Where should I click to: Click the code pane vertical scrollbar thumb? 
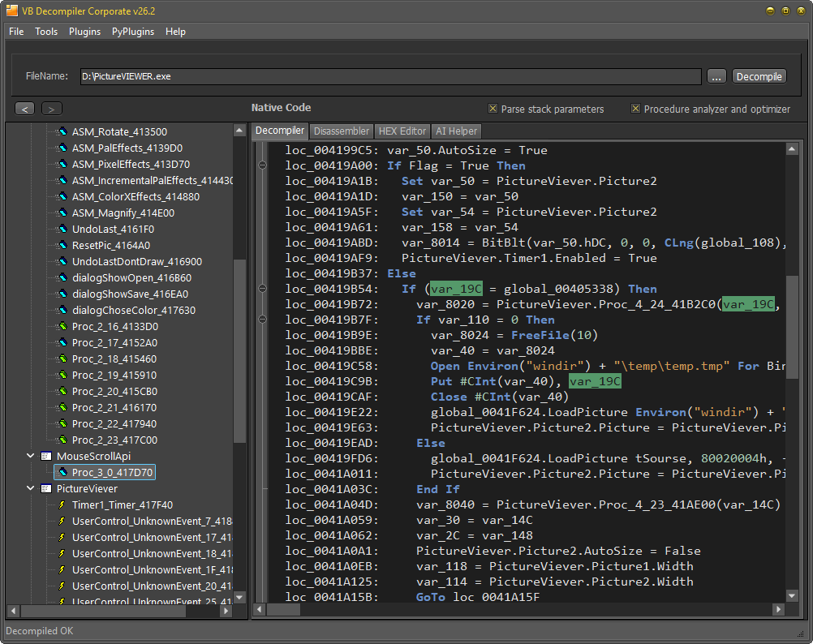pyautogui.click(x=792, y=328)
